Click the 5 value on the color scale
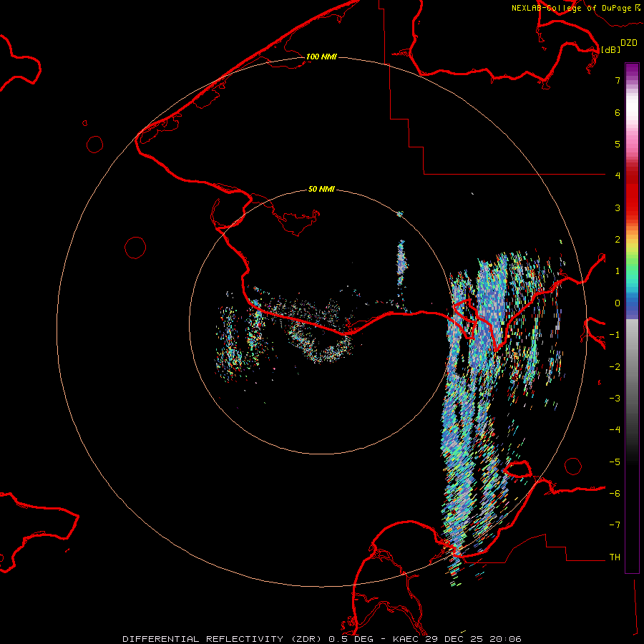Image resolution: width=644 pixels, height=644 pixels. click(618, 144)
